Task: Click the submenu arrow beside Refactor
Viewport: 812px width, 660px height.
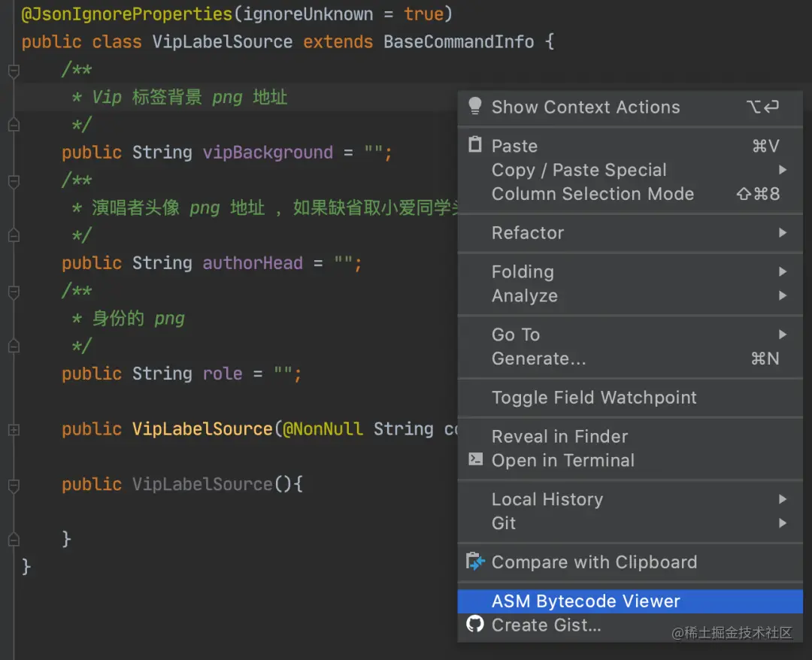Action: pyautogui.click(x=783, y=233)
